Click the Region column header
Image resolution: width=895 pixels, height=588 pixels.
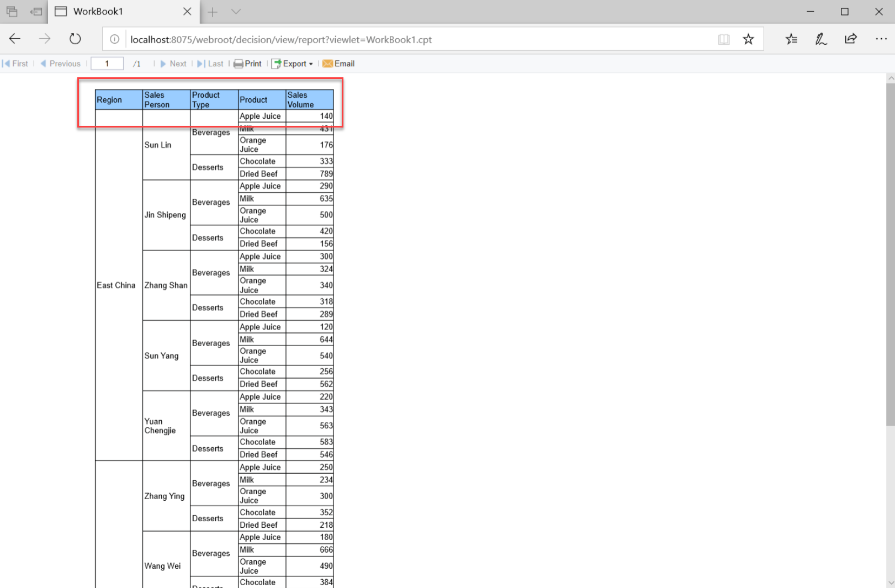point(119,100)
